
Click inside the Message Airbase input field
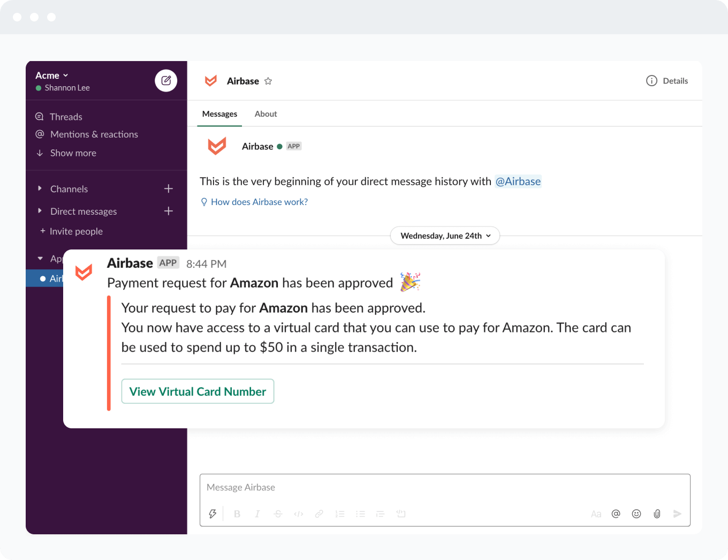[x=375, y=487]
